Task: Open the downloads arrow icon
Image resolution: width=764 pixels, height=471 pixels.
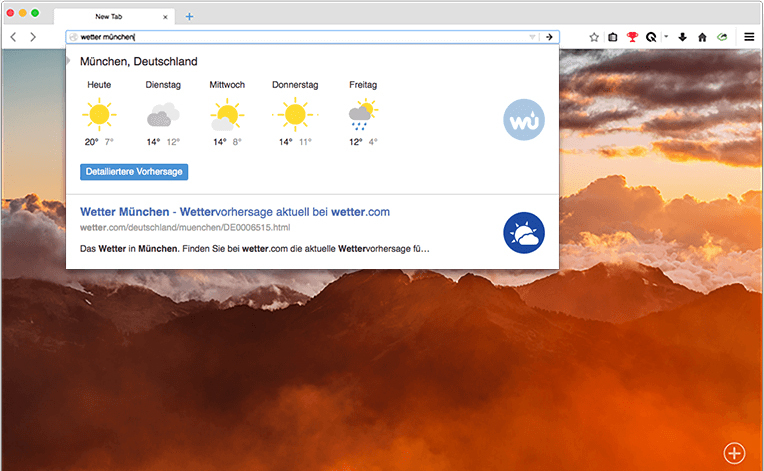Action: point(682,37)
